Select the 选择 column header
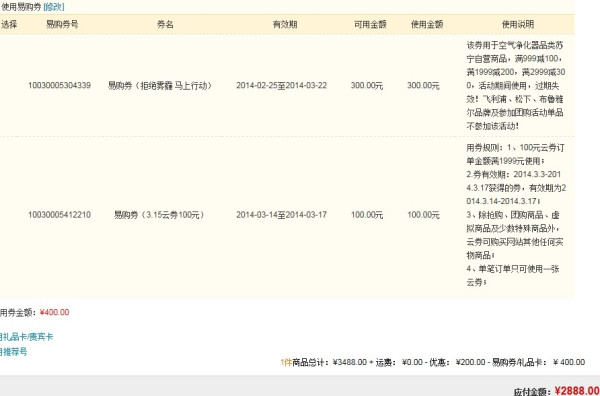Image resolution: width=600 pixels, height=396 pixels. coord(9,24)
